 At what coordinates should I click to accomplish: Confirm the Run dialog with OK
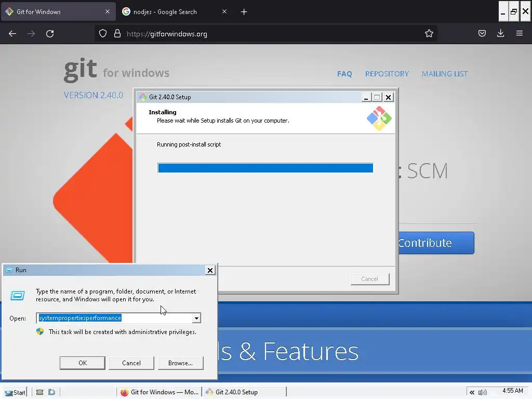coord(83,363)
